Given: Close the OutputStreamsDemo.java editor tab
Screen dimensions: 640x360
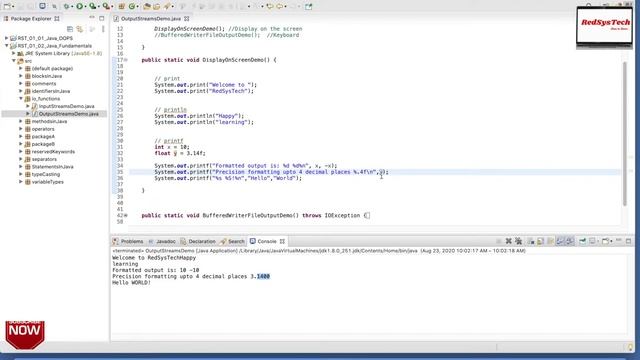Looking at the screenshot, I should (187, 19).
